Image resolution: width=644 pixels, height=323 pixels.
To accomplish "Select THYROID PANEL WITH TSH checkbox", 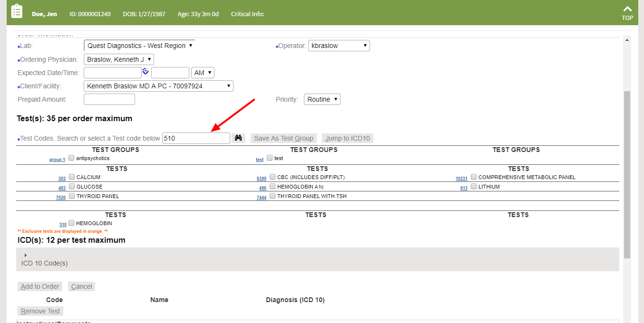I will [273, 196].
